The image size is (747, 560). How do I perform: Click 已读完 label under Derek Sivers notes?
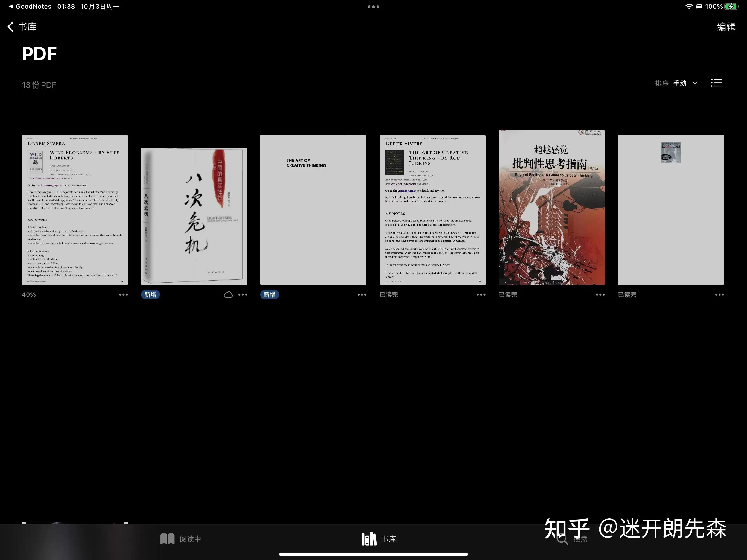(x=389, y=294)
